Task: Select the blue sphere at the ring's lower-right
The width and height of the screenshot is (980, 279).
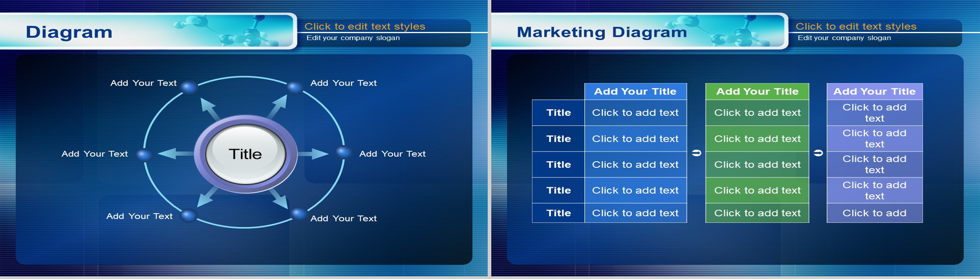Action: [x=298, y=214]
